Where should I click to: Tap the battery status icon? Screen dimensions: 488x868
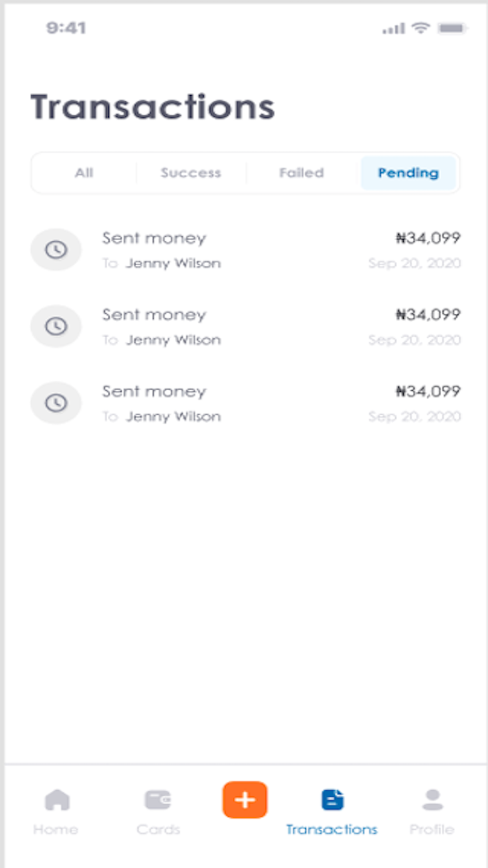[x=452, y=28]
